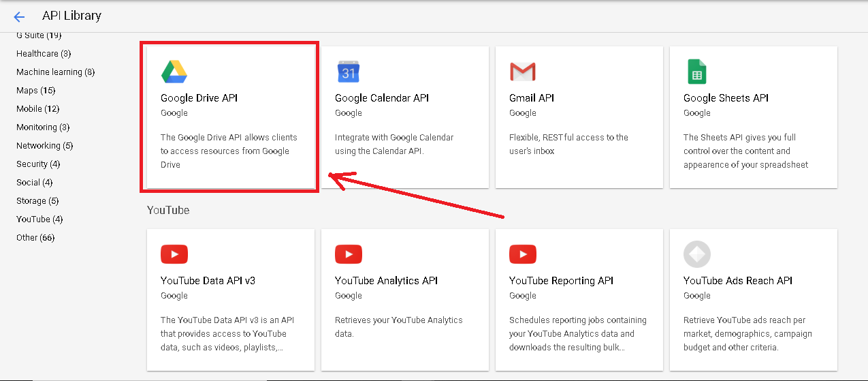868x381 pixels.
Task: Open the Google Calendar API title
Action: pyautogui.click(x=382, y=98)
